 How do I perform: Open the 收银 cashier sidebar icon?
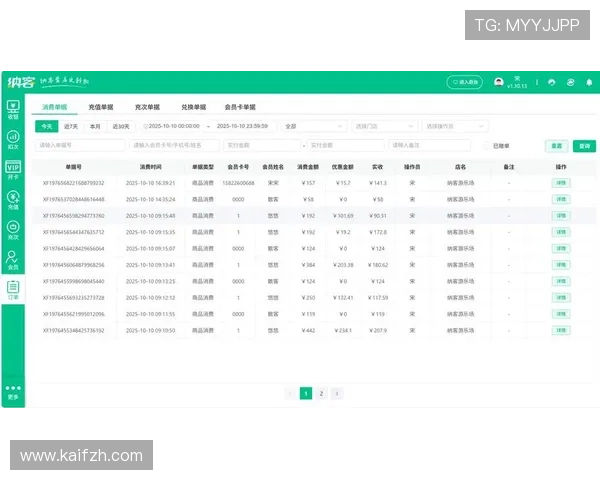point(13,110)
